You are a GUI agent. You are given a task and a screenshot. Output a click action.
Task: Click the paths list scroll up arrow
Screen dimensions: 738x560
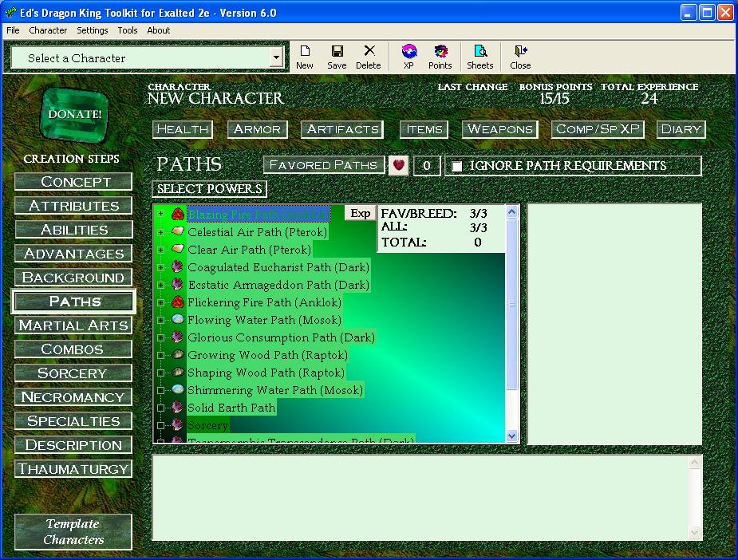[512, 212]
